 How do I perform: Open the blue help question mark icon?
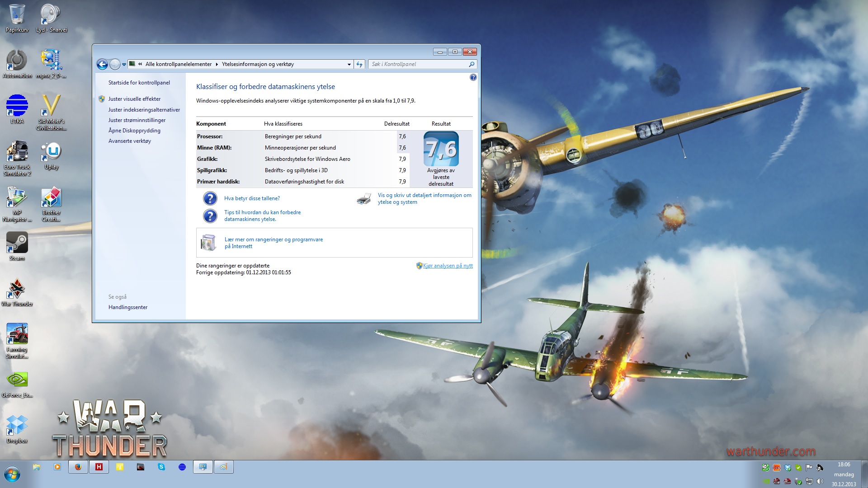coord(473,77)
